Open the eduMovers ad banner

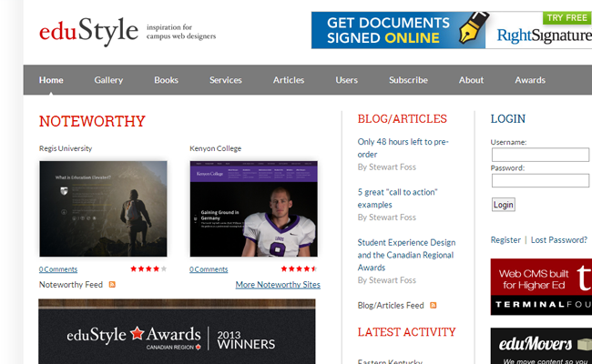pyautogui.click(x=541, y=346)
